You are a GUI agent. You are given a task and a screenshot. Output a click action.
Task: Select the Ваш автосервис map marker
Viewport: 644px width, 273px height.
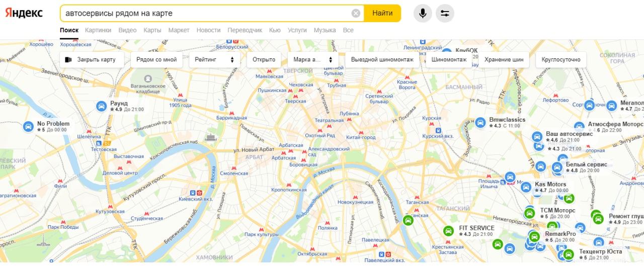(x=537, y=137)
